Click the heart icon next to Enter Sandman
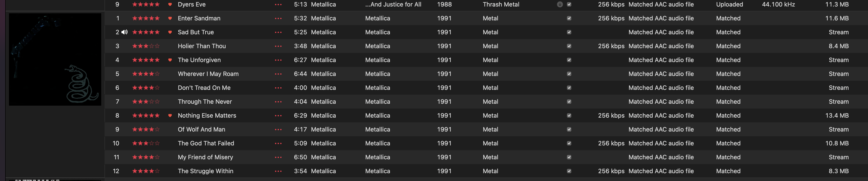This screenshot has height=181, width=868. point(170,18)
